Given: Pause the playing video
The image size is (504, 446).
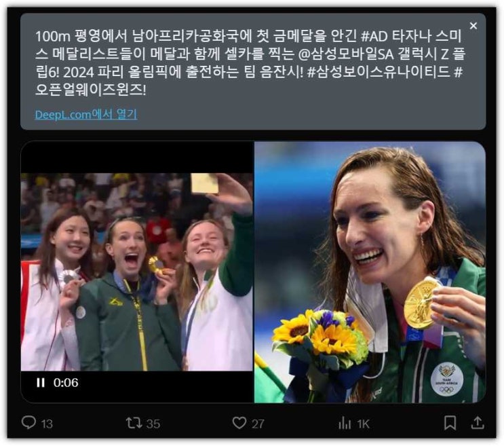Looking at the screenshot, I should point(41,382).
